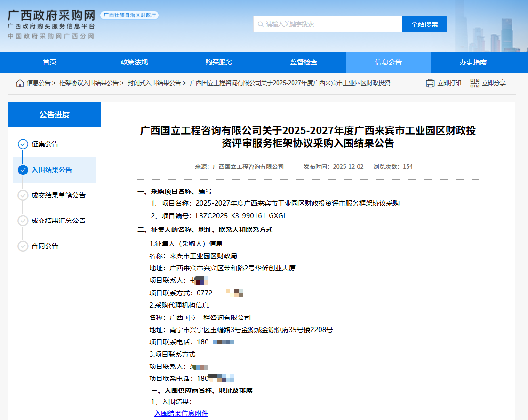Click 封闭式入围结果公告 breadcrumb link

coord(154,83)
